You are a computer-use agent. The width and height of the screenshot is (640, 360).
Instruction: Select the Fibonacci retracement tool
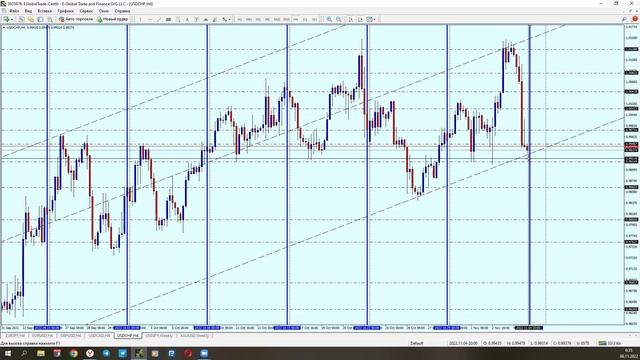(x=178, y=19)
